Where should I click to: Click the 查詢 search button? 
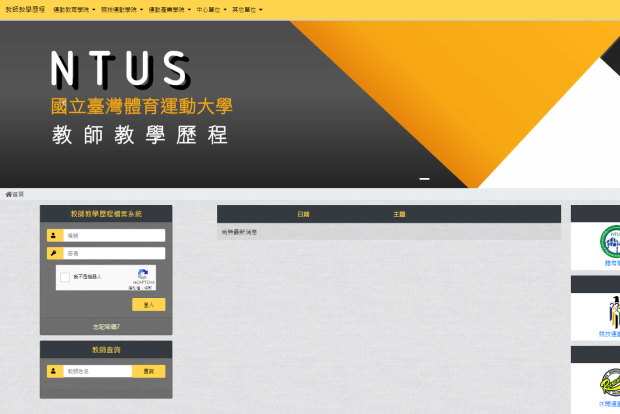point(149,371)
